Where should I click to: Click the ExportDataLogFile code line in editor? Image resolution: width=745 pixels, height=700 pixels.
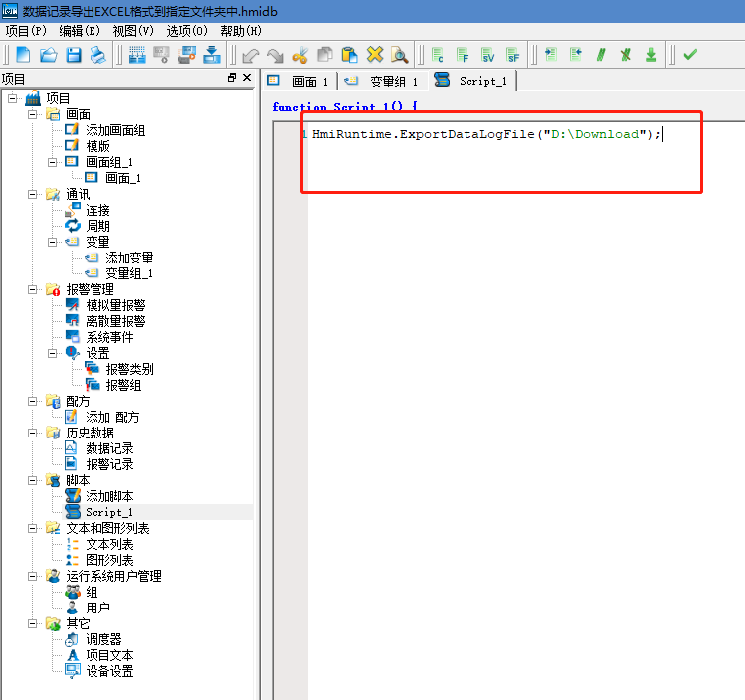[x=486, y=134]
